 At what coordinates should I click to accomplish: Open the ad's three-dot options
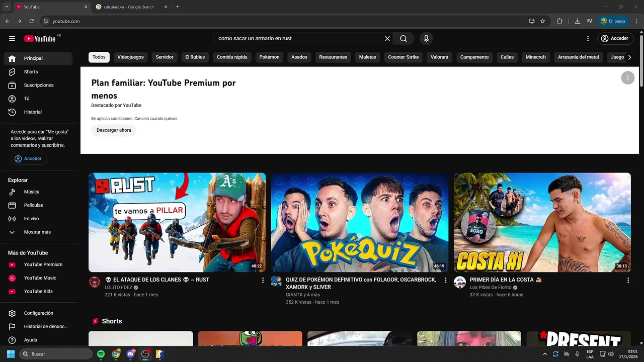click(x=627, y=78)
